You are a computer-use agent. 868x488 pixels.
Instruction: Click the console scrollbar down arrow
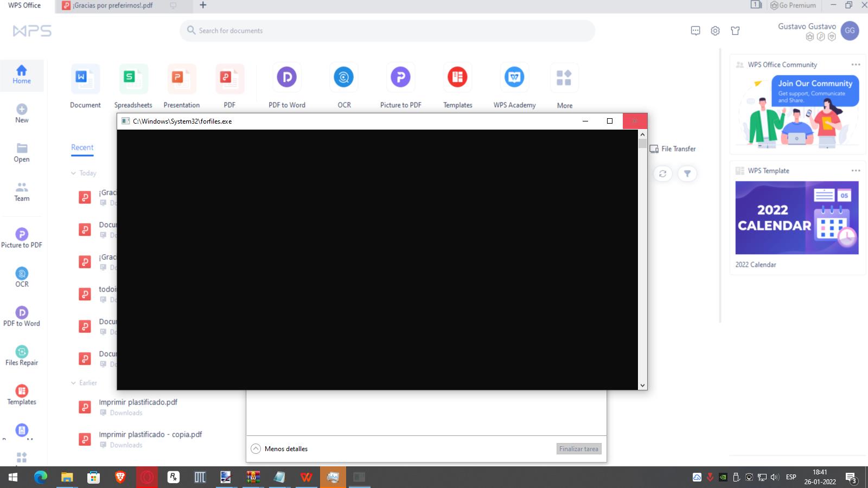tap(642, 386)
